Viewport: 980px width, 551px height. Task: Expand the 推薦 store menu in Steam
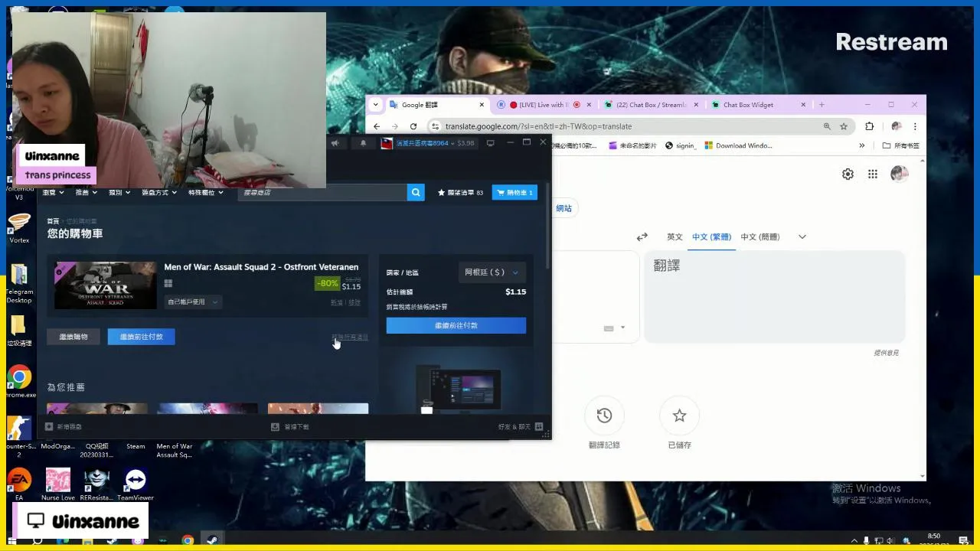[x=85, y=193]
